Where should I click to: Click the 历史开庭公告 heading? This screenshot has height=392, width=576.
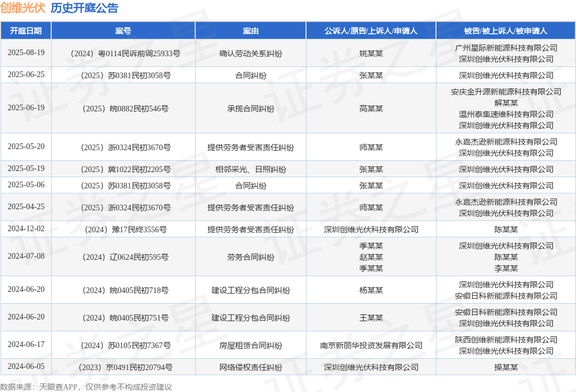pos(84,8)
